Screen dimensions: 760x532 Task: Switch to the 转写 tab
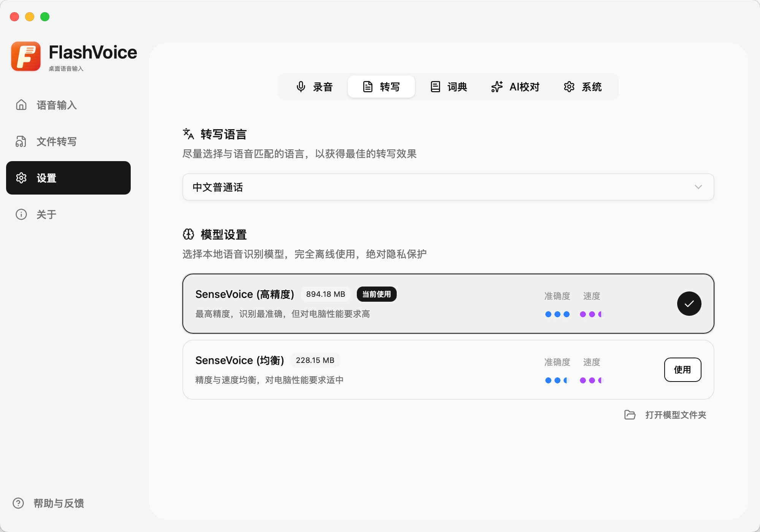point(381,87)
